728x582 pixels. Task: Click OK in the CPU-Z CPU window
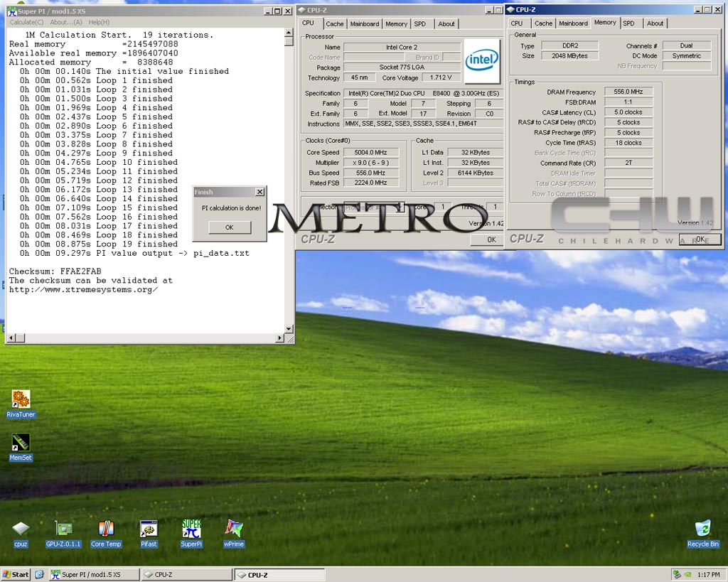pos(488,239)
